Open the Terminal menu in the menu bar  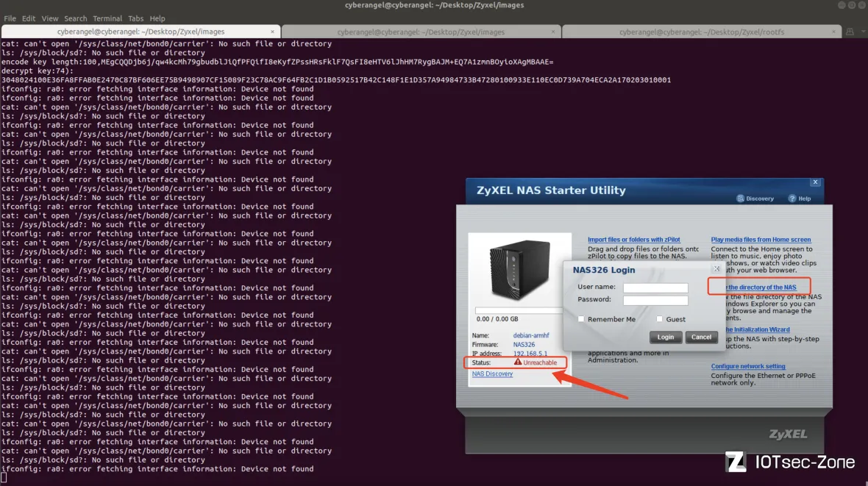107,18
